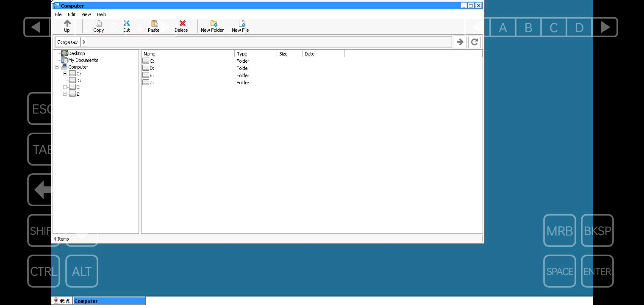
Task: Collapse the Computer tree node
Action: click(x=57, y=67)
